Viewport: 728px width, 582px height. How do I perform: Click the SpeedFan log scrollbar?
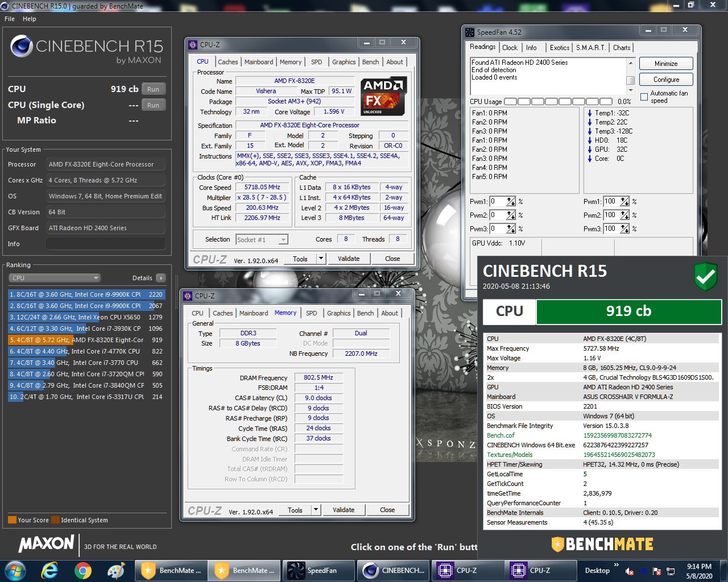point(630,76)
